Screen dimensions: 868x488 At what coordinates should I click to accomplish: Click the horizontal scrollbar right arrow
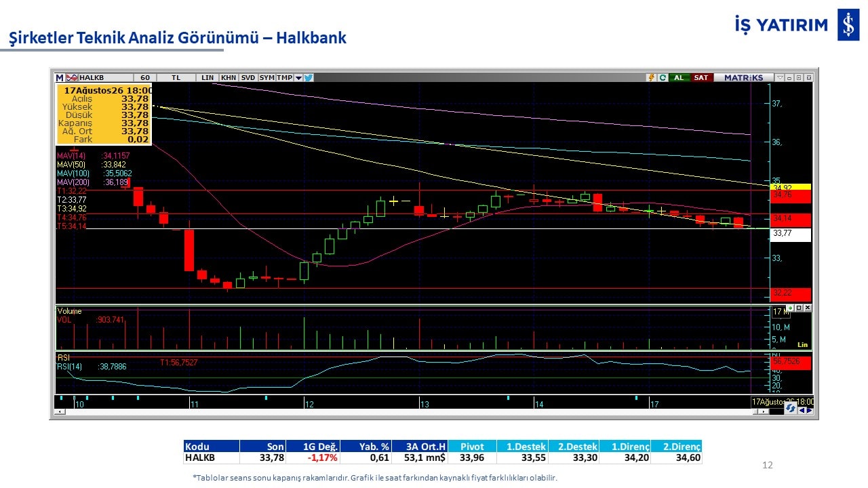[x=764, y=411]
